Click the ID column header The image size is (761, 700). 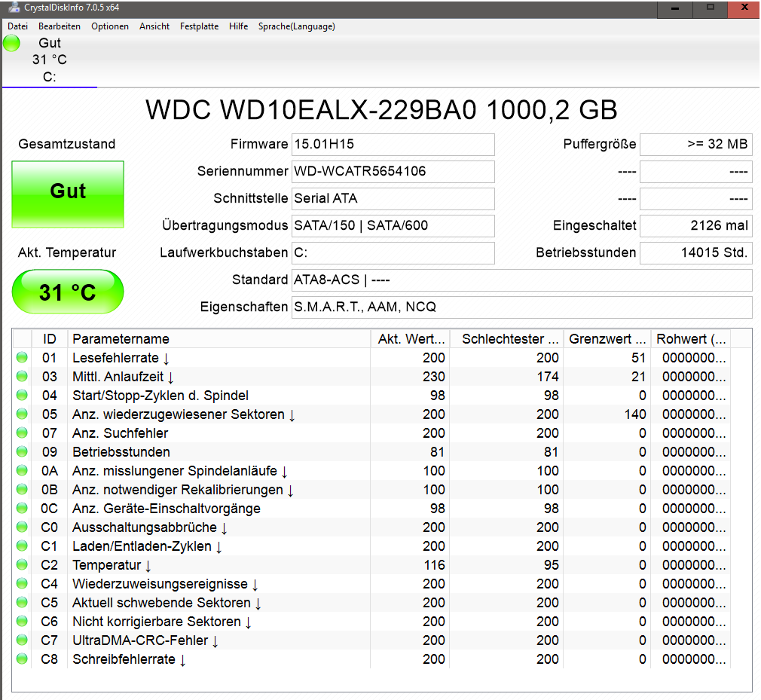50,339
